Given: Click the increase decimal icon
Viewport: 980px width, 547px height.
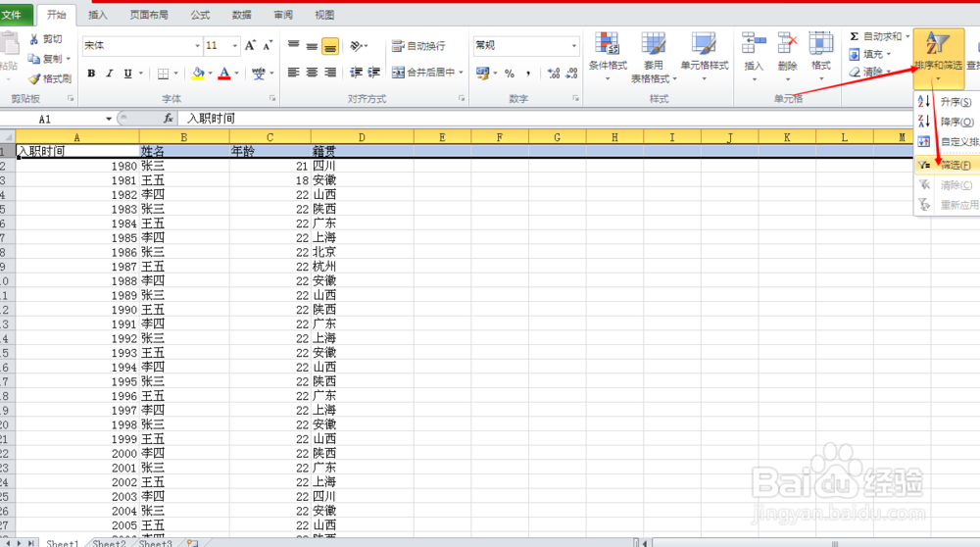Looking at the screenshot, I should [553, 74].
